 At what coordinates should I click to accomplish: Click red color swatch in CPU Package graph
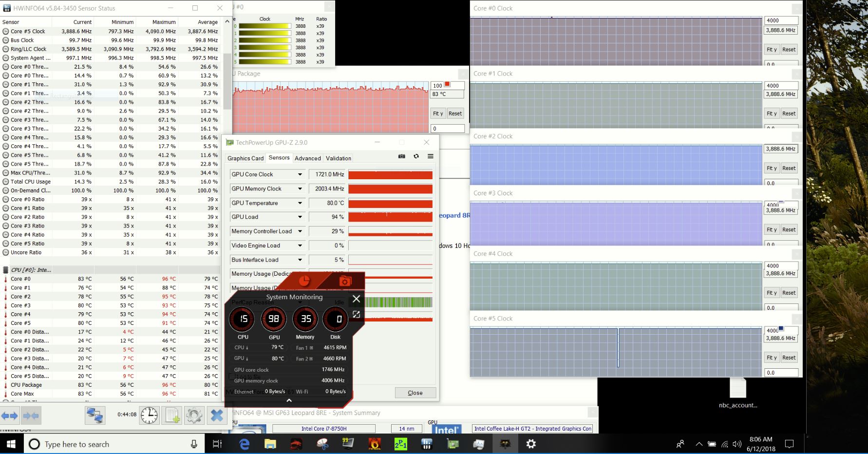coord(447,84)
